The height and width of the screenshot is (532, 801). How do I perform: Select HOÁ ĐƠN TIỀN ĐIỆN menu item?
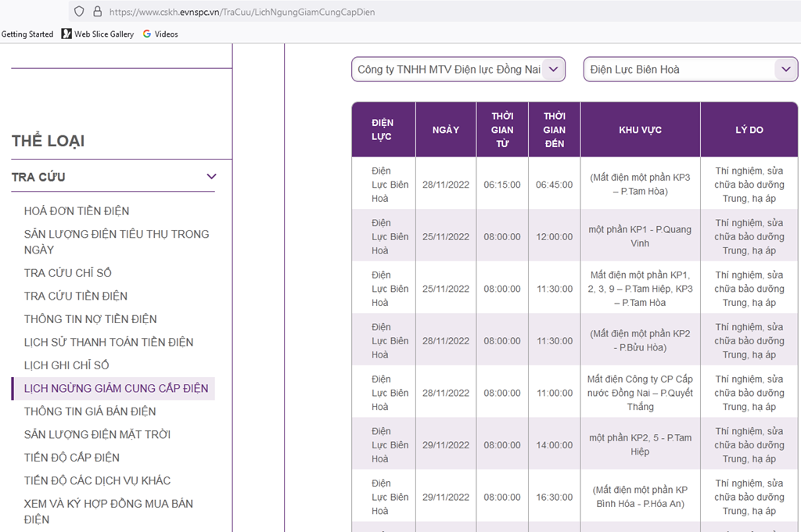[x=77, y=211]
